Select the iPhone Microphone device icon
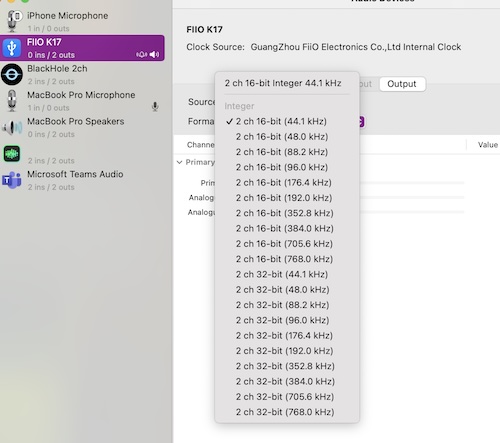The image size is (500, 443). coord(13,21)
